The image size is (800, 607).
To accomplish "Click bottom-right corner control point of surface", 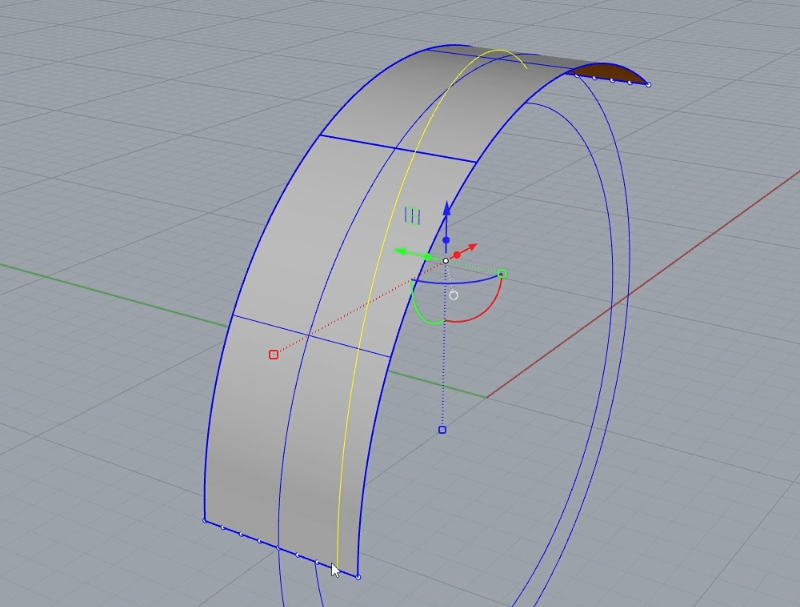I will click(358, 577).
